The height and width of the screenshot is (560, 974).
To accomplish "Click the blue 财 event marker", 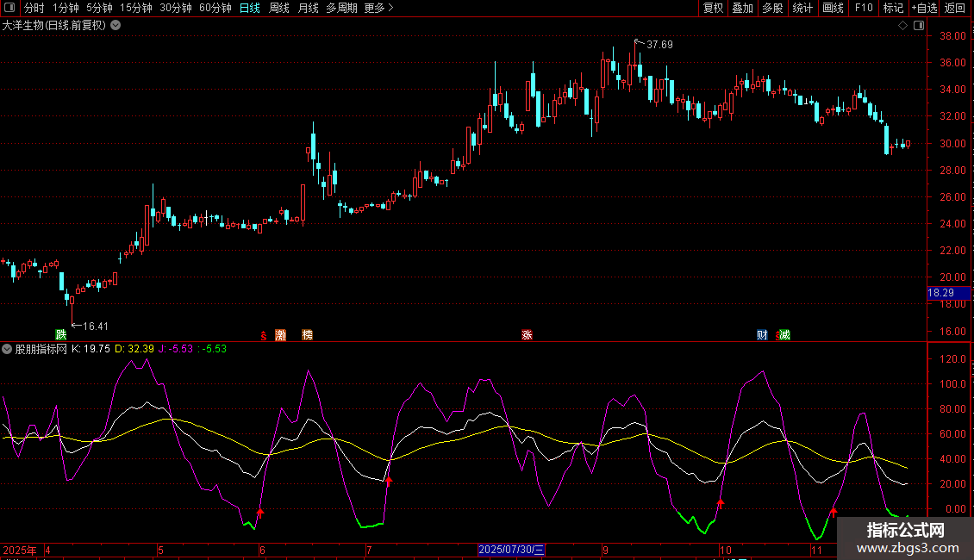I will point(762,334).
